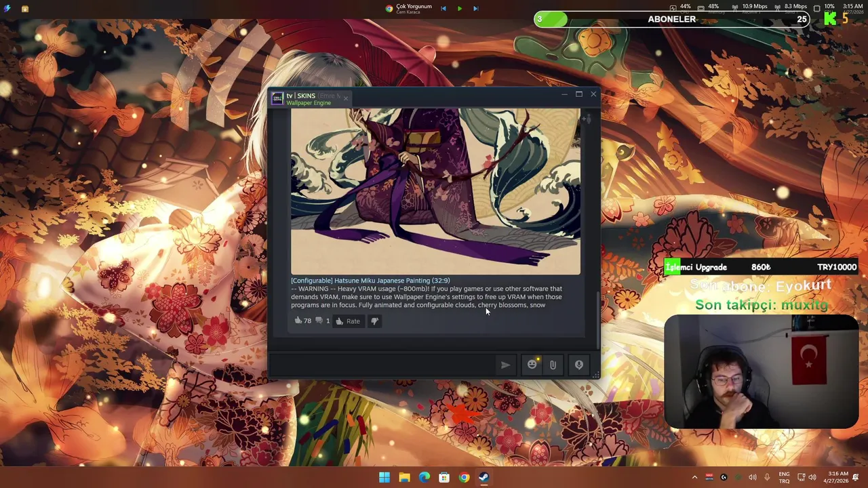Click the yellow folder icon at top-left

click(25, 9)
